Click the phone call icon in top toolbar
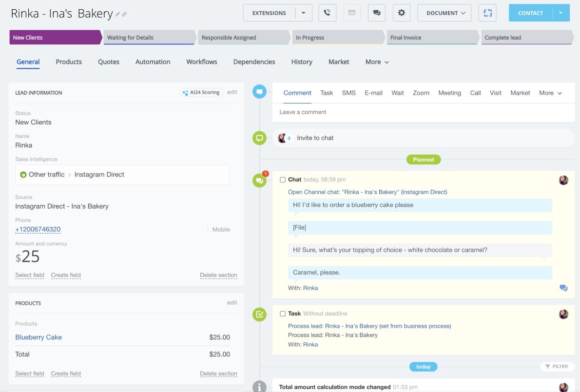 click(328, 13)
